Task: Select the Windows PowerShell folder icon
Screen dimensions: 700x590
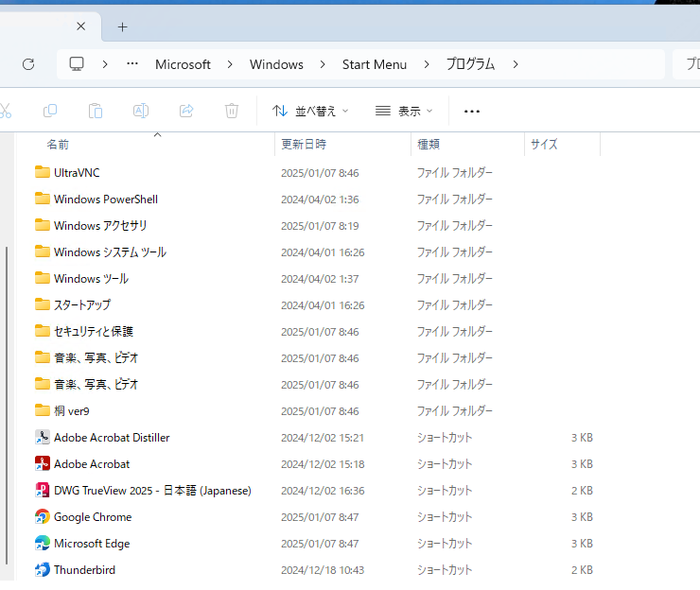Action: pos(43,199)
